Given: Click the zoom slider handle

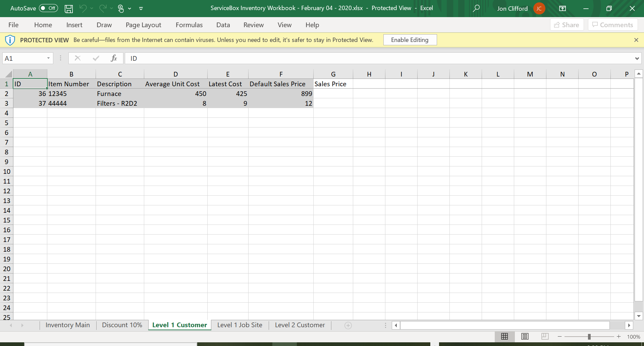Looking at the screenshot, I should tap(589, 337).
